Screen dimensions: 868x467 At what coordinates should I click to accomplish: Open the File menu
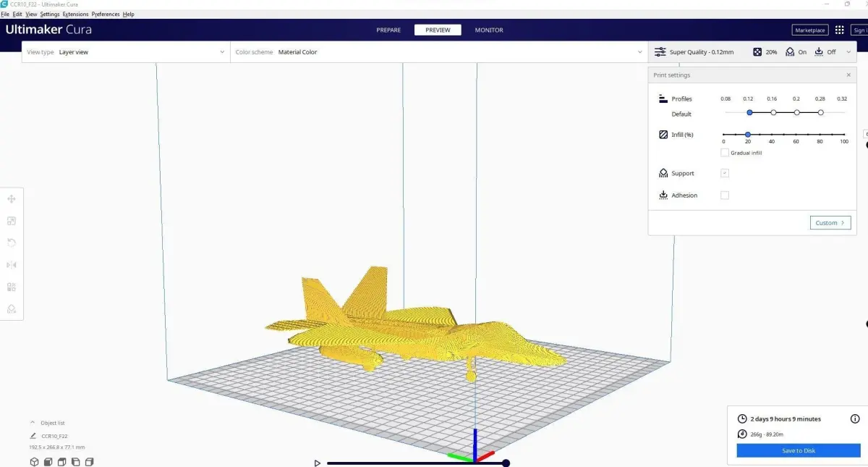point(5,14)
